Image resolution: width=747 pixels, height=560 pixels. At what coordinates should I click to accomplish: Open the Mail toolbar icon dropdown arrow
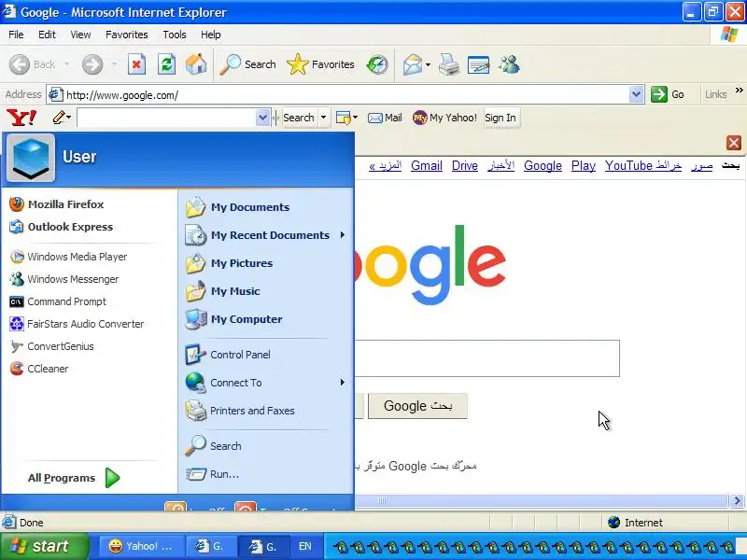tap(428, 64)
